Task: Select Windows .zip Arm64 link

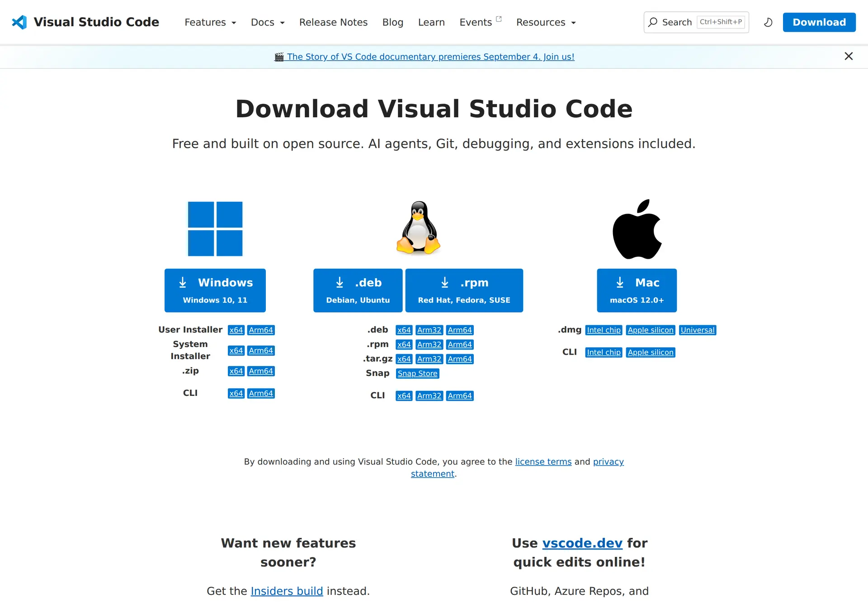Action: pos(261,371)
